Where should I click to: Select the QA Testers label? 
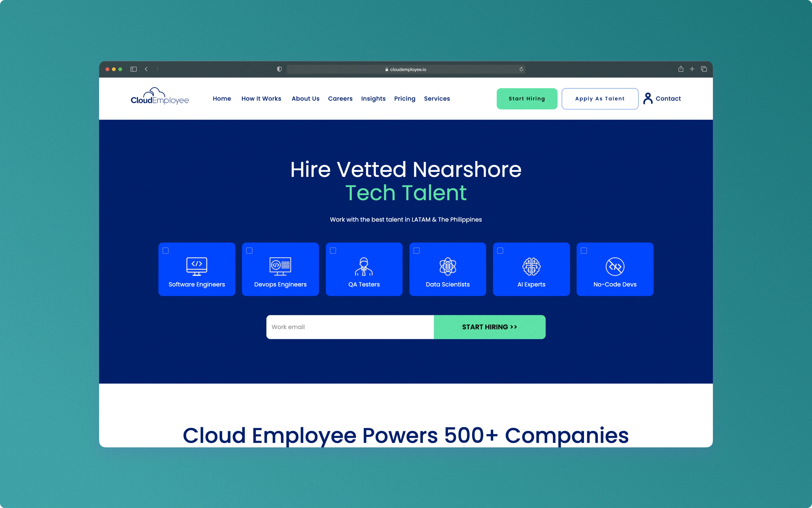(x=364, y=285)
